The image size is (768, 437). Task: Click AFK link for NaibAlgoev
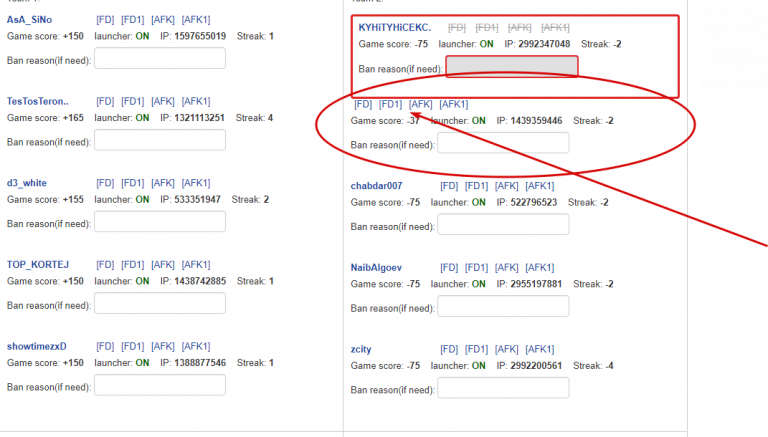tap(506, 268)
